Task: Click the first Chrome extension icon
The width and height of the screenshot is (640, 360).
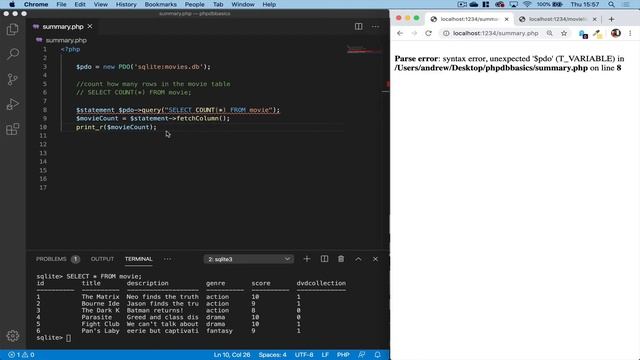Action: point(583,33)
